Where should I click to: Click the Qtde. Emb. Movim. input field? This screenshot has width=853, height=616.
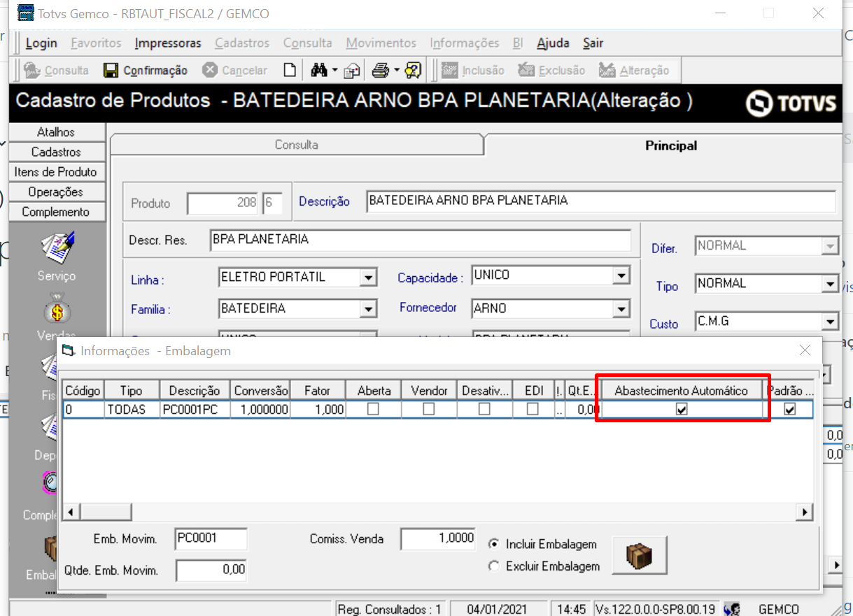(x=211, y=570)
